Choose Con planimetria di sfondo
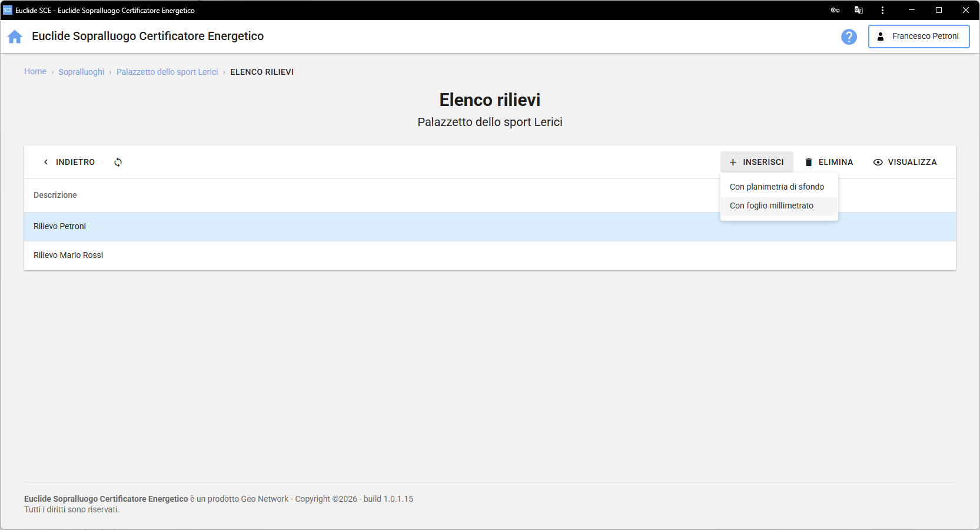 (x=776, y=187)
